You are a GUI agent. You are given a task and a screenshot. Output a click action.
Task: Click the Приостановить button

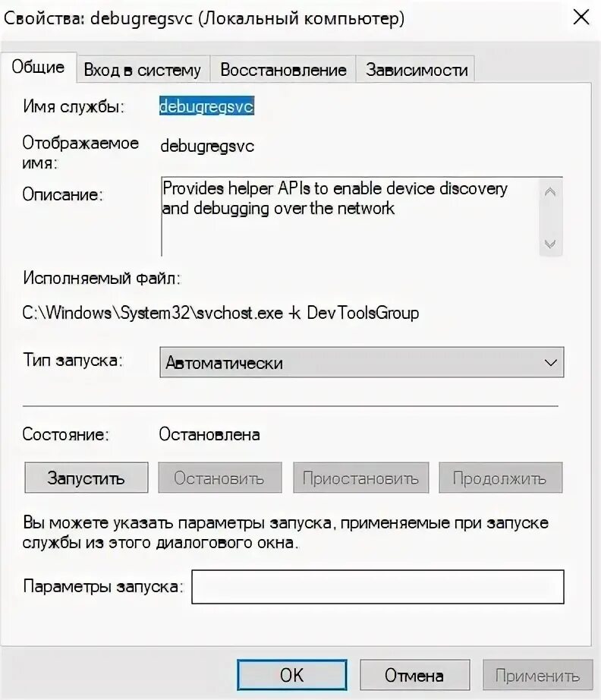[360, 478]
